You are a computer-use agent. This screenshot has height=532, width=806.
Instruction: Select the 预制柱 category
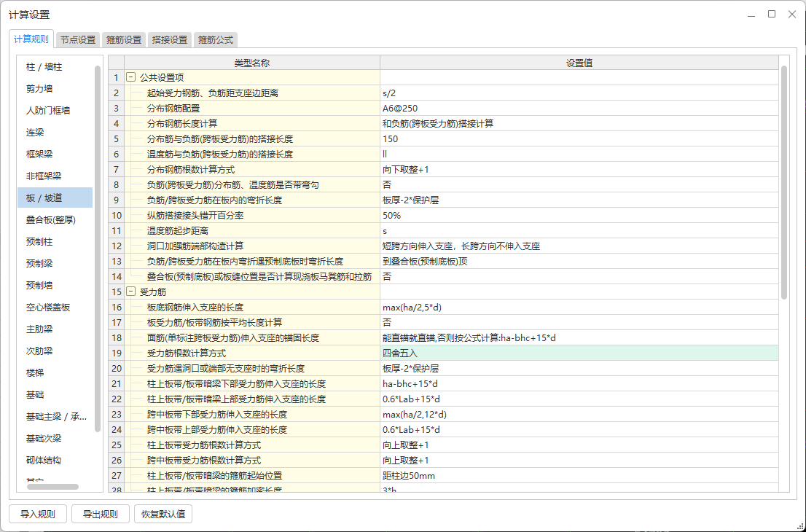point(55,241)
